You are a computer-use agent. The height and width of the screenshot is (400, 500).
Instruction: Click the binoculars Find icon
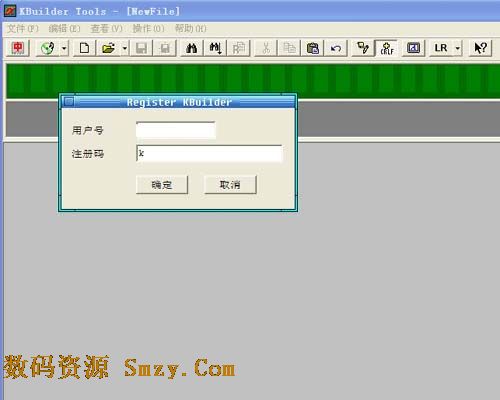point(192,48)
